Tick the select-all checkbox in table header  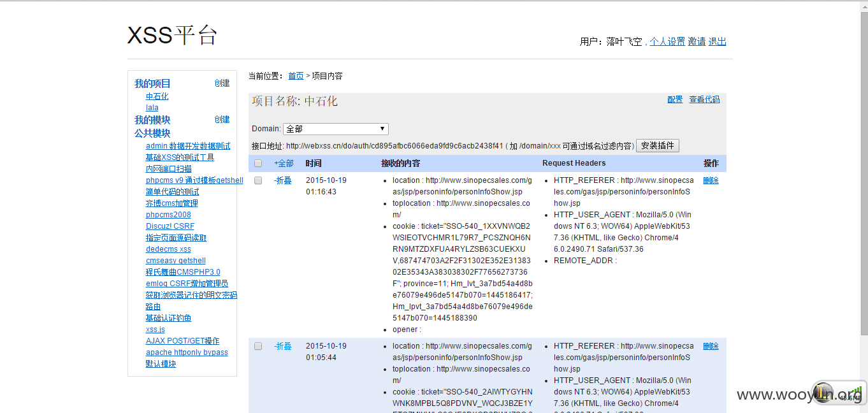pyautogui.click(x=258, y=163)
